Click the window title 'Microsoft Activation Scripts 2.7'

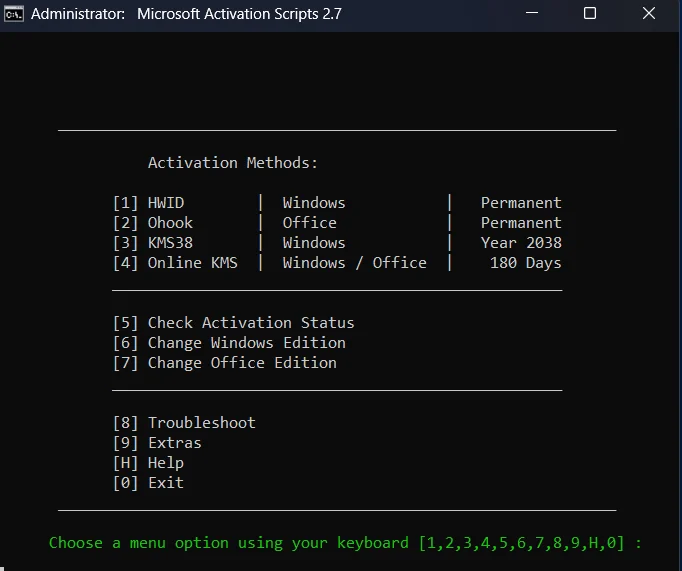[239, 14]
